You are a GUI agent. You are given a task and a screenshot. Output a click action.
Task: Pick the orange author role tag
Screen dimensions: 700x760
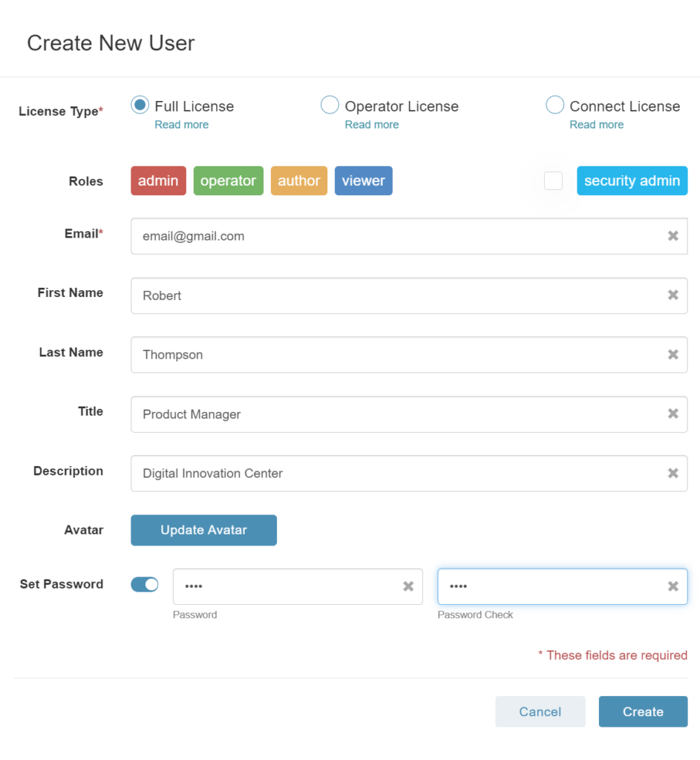pos(299,181)
